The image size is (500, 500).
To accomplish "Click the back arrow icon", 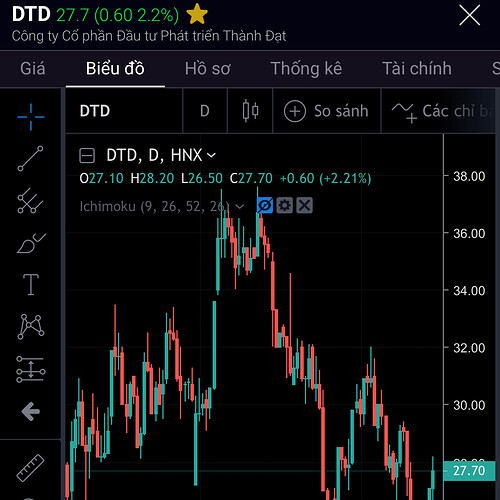I will 31,411.
